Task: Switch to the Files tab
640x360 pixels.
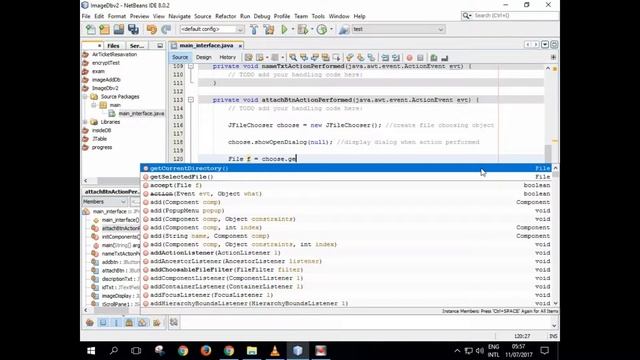Action: click(113, 46)
